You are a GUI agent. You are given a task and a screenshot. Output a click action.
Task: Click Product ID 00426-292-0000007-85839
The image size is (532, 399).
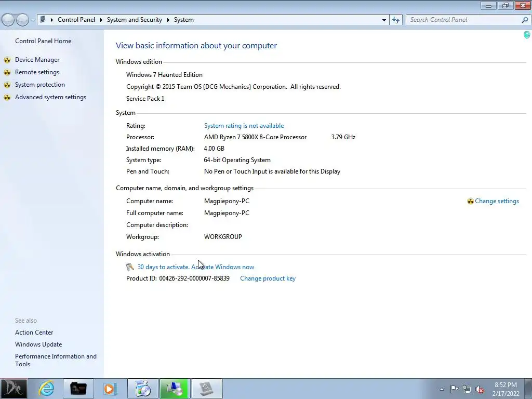(178, 278)
